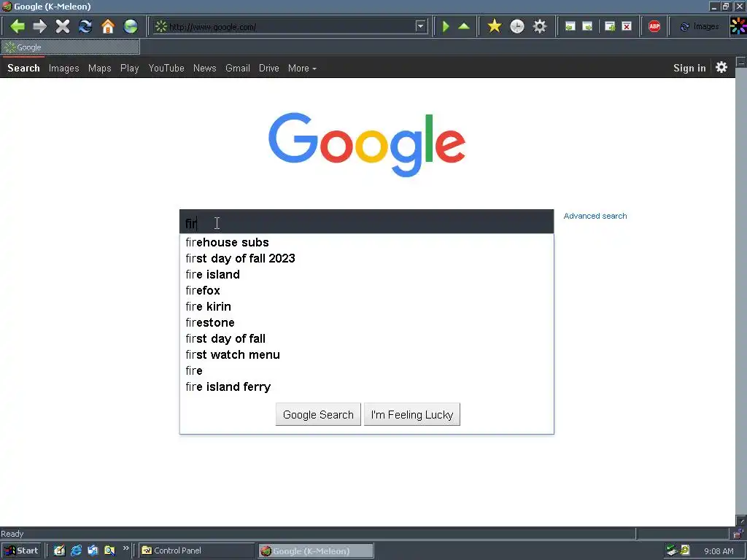Open Maps in Google navigation bar

click(99, 68)
